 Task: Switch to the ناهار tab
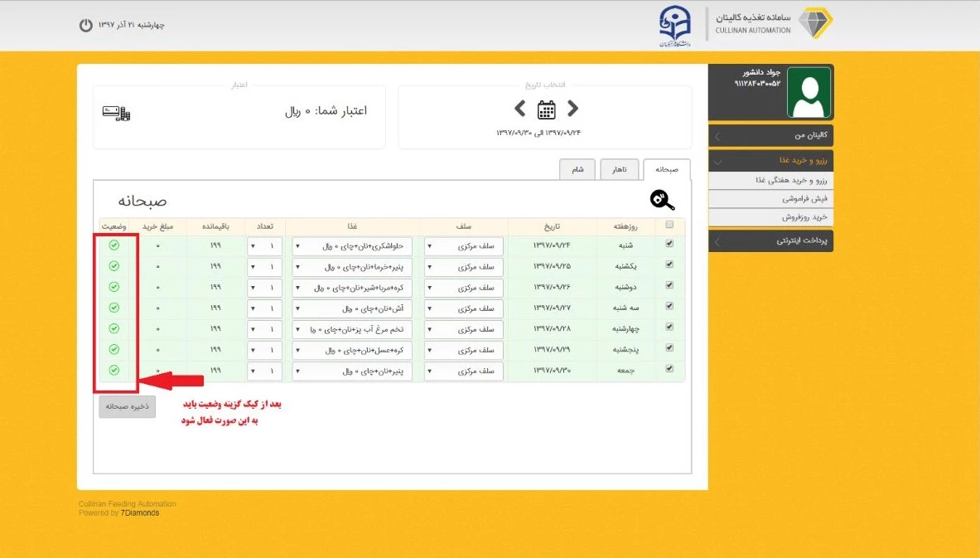619,169
